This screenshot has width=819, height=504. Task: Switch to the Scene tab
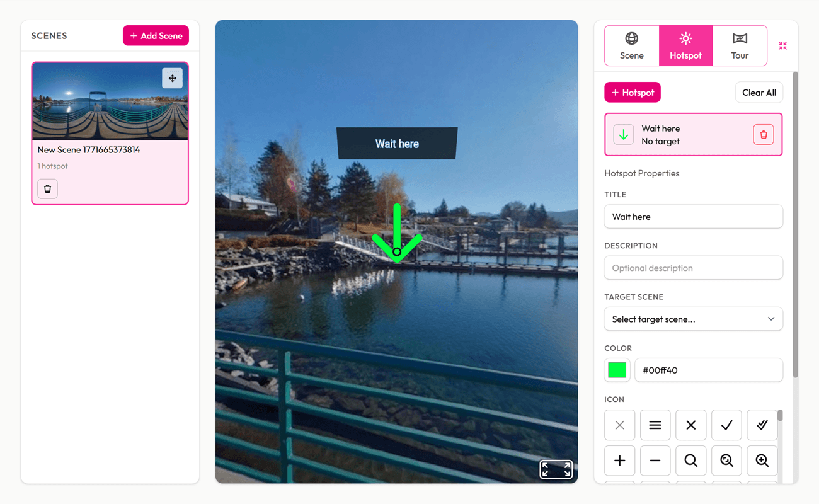pos(632,46)
